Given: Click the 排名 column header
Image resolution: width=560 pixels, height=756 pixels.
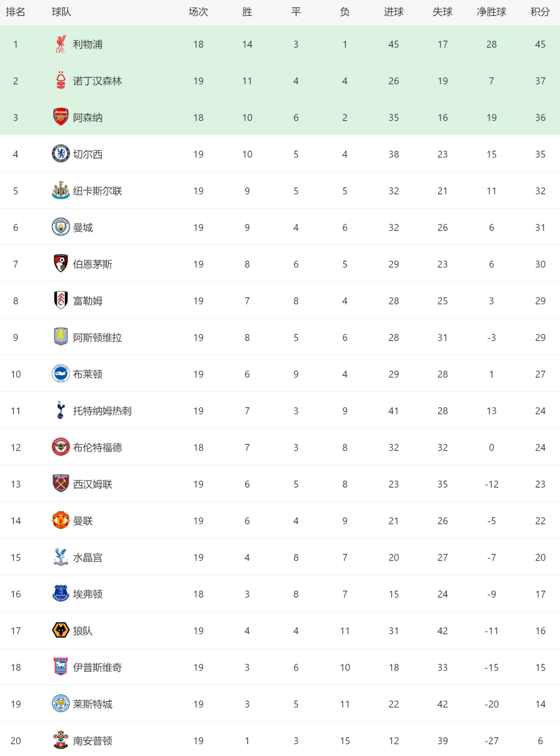Looking at the screenshot, I should pos(16,12).
